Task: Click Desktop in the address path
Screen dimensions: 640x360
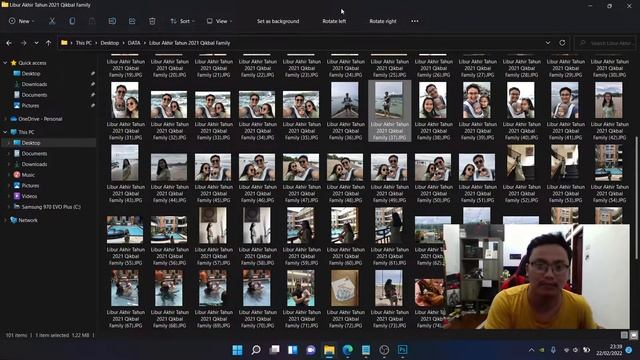Action: pos(110,43)
